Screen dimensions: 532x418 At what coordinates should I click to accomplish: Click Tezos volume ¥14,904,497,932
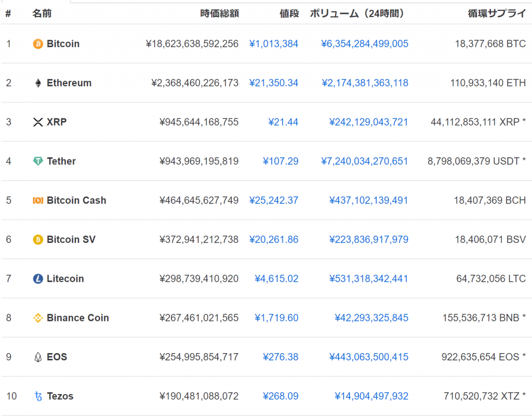[x=371, y=396]
